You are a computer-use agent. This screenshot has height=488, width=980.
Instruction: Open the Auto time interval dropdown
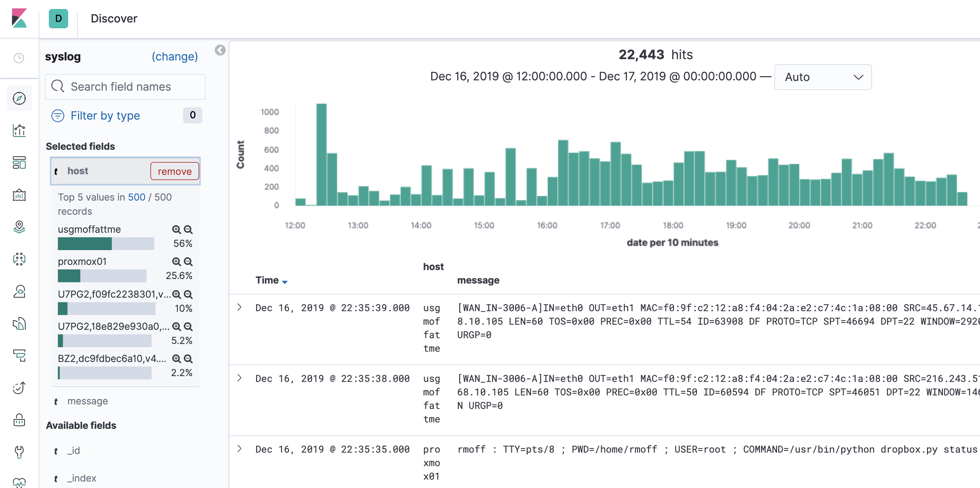pos(823,77)
